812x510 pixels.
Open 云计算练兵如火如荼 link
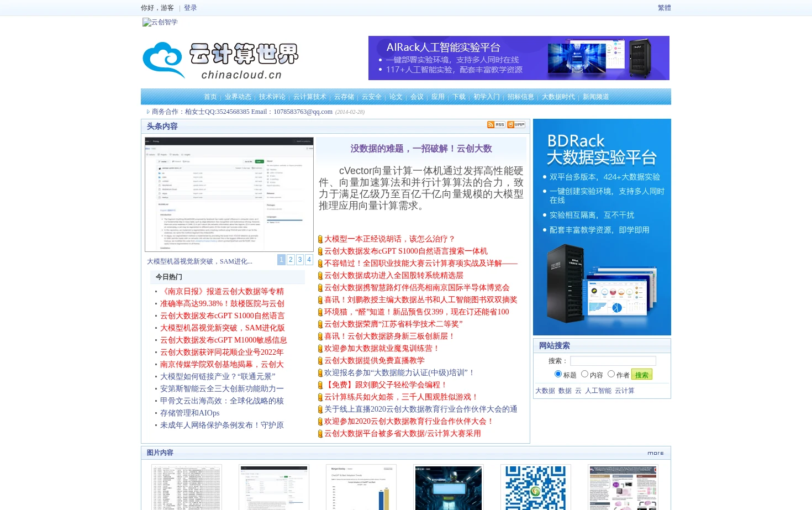point(401,397)
